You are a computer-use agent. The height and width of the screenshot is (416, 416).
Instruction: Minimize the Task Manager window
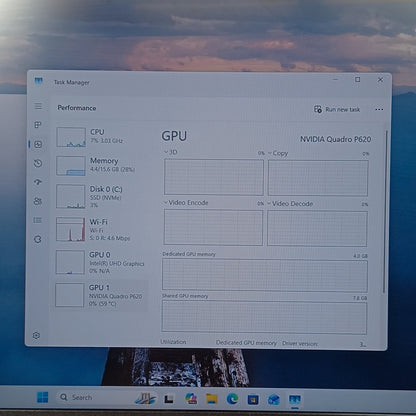pos(335,79)
